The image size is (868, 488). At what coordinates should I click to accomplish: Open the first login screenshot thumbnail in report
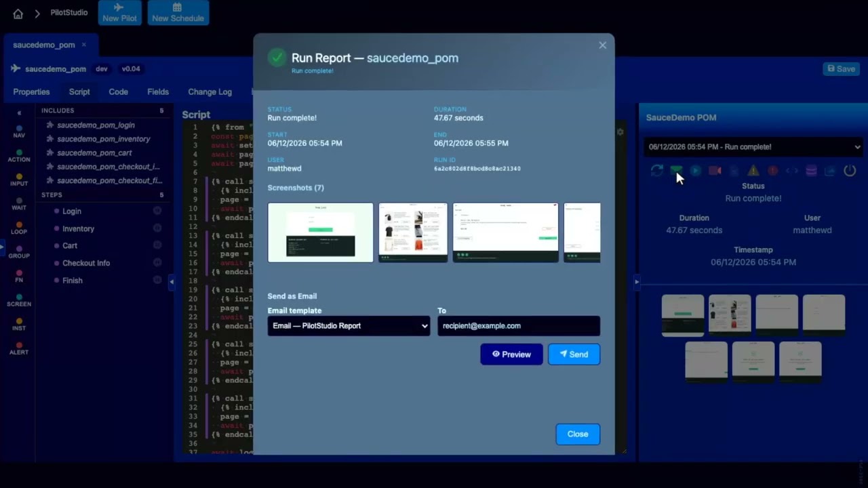[x=320, y=232]
